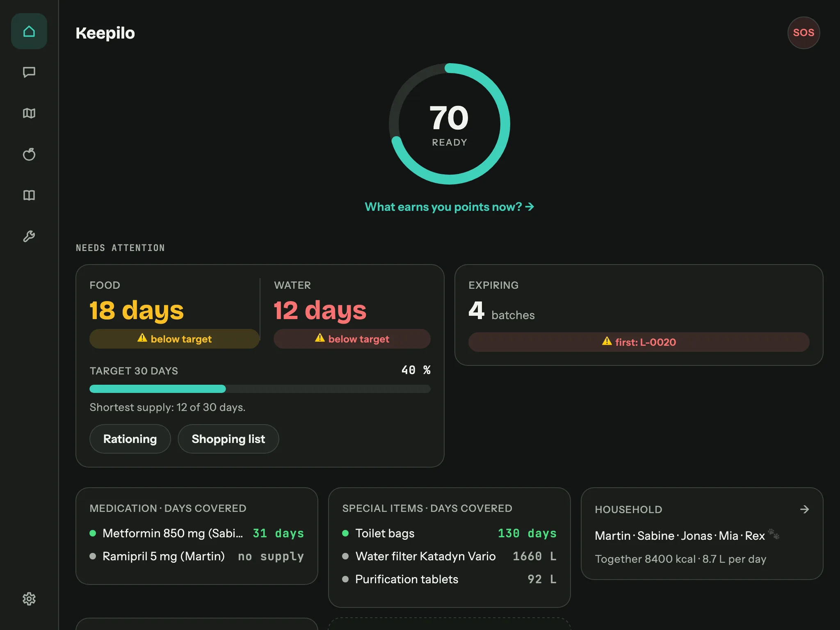840x630 pixels.
Task: Click the SOS emergency button
Action: [803, 33]
